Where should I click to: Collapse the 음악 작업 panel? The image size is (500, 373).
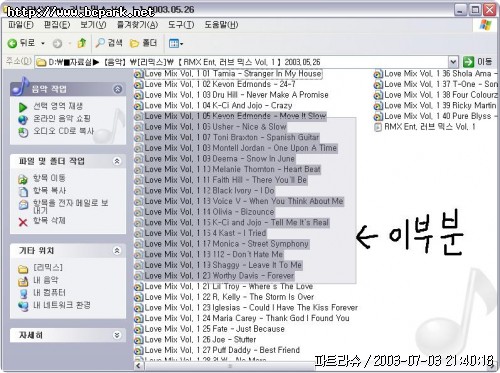coord(117,89)
